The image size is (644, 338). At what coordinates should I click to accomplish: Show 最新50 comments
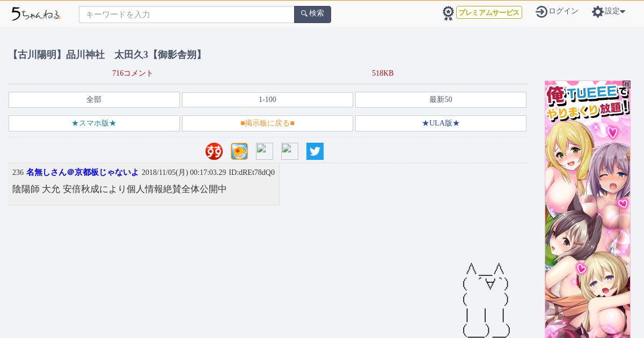441,100
